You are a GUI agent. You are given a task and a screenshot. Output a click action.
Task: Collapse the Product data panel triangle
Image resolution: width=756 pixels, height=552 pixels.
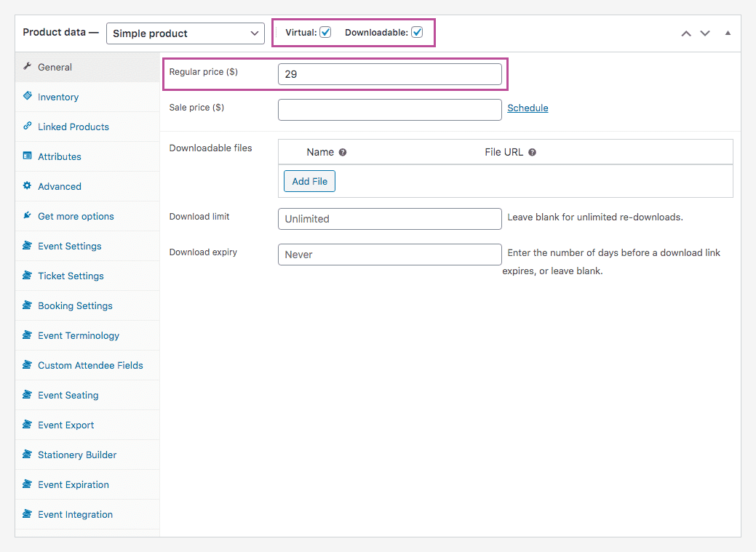coord(728,33)
